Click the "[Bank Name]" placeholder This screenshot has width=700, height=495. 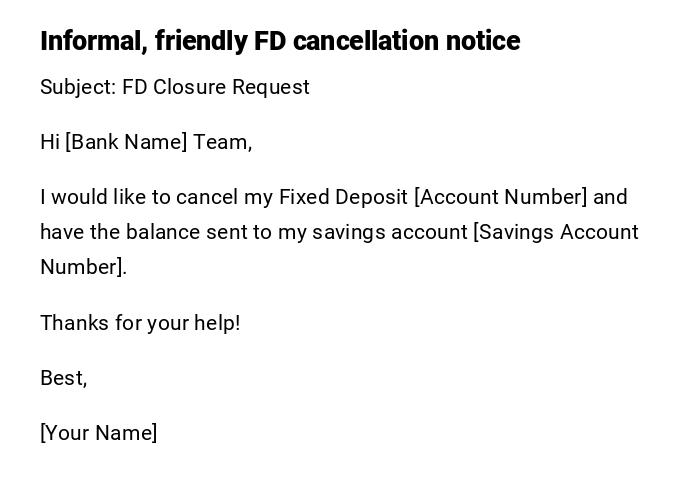[126, 142]
